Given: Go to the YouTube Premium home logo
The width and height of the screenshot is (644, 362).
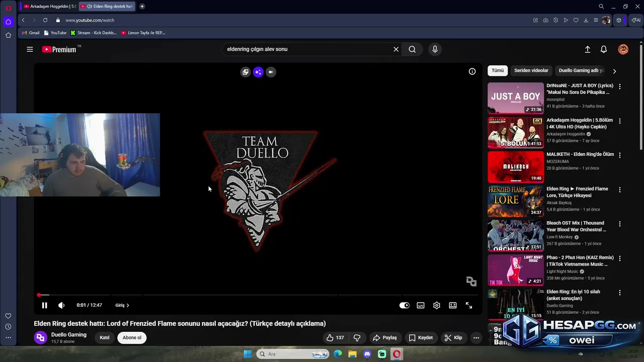Looking at the screenshot, I should [x=59, y=49].
